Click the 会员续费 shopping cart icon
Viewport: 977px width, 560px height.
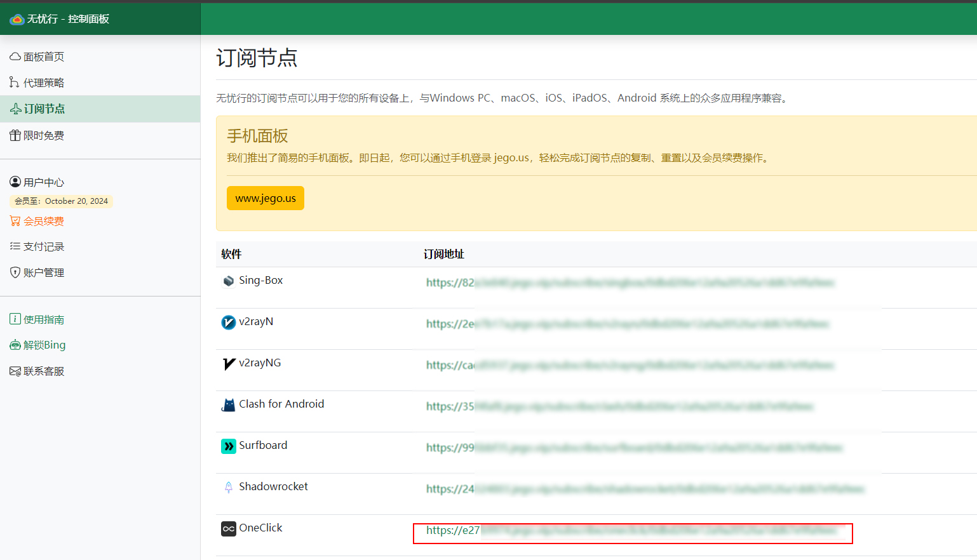15,221
